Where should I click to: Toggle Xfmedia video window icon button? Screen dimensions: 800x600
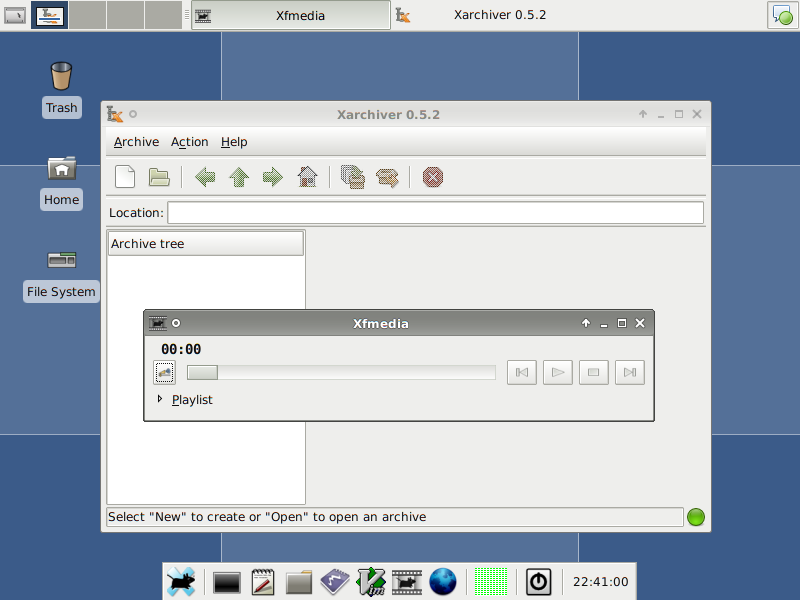point(164,372)
